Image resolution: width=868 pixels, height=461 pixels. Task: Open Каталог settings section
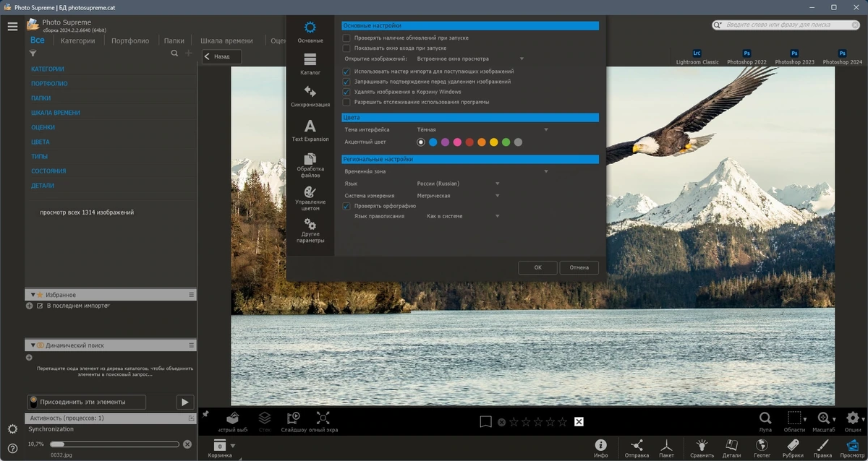click(310, 64)
